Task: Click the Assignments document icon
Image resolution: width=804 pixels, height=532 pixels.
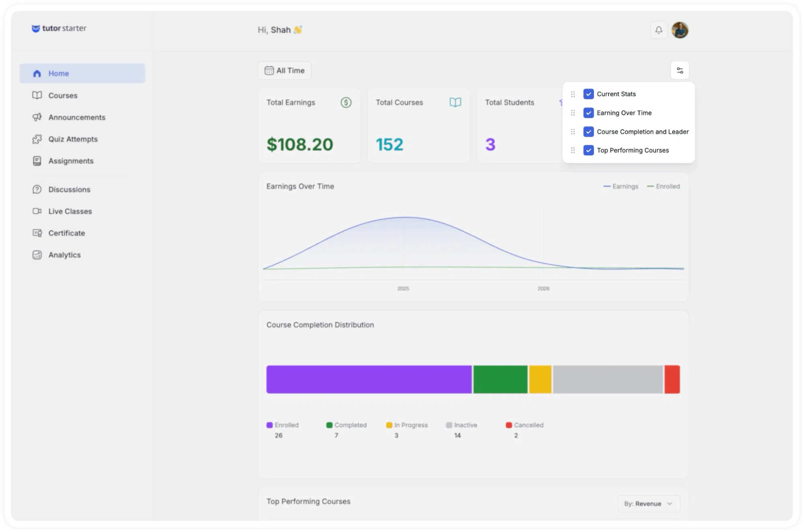Action: pos(37,161)
